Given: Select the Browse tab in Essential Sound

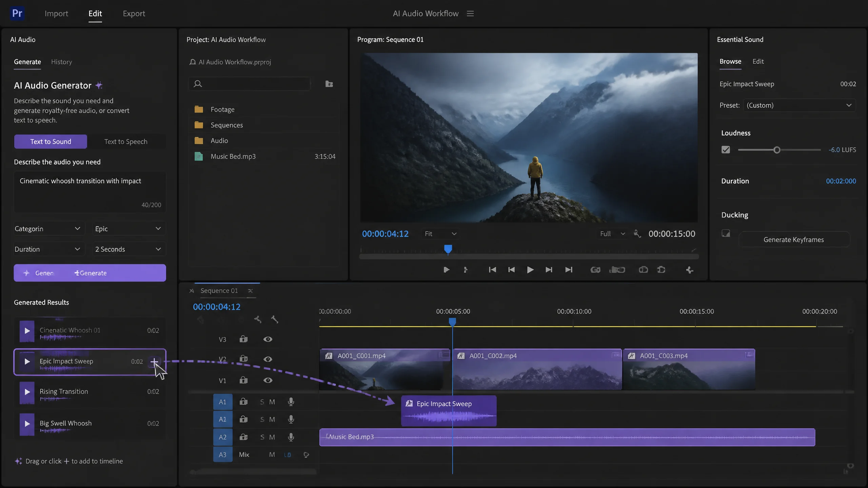Looking at the screenshot, I should [x=730, y=61].
